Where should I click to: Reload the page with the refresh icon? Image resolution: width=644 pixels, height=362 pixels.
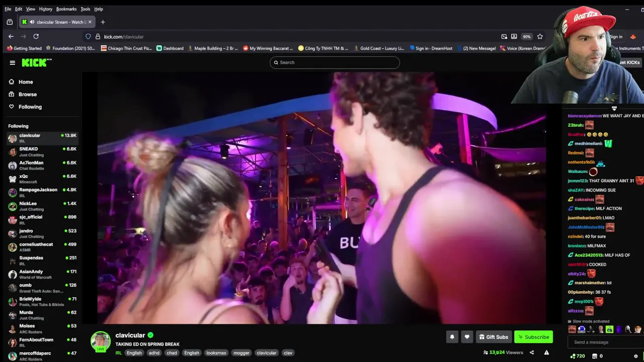[36, 36]
